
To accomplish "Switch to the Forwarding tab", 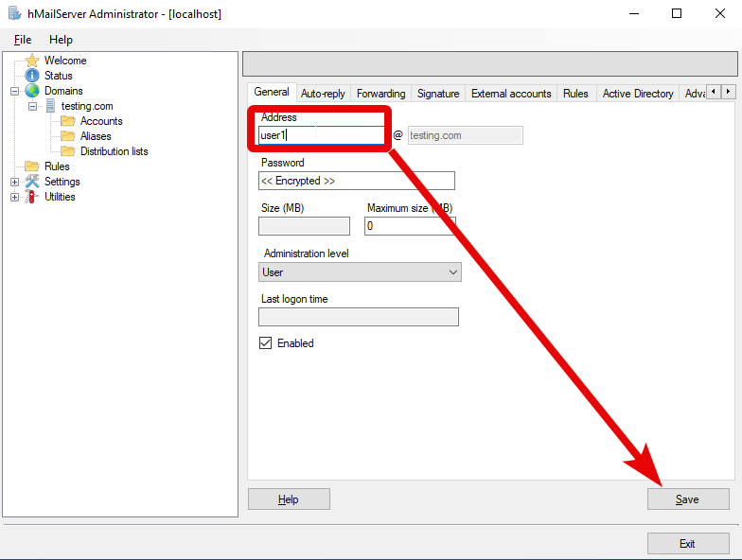I will [380, 94].
